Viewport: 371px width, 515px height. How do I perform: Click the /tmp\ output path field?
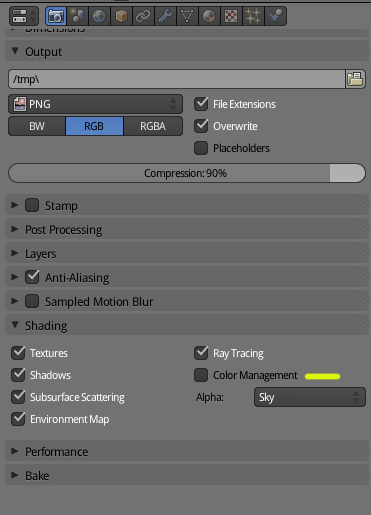click(177, 79)
